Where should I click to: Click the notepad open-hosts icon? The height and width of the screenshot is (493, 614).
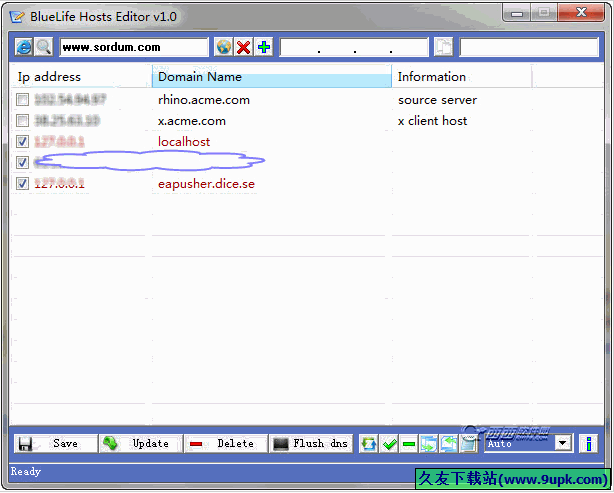[x=469, y=444]
